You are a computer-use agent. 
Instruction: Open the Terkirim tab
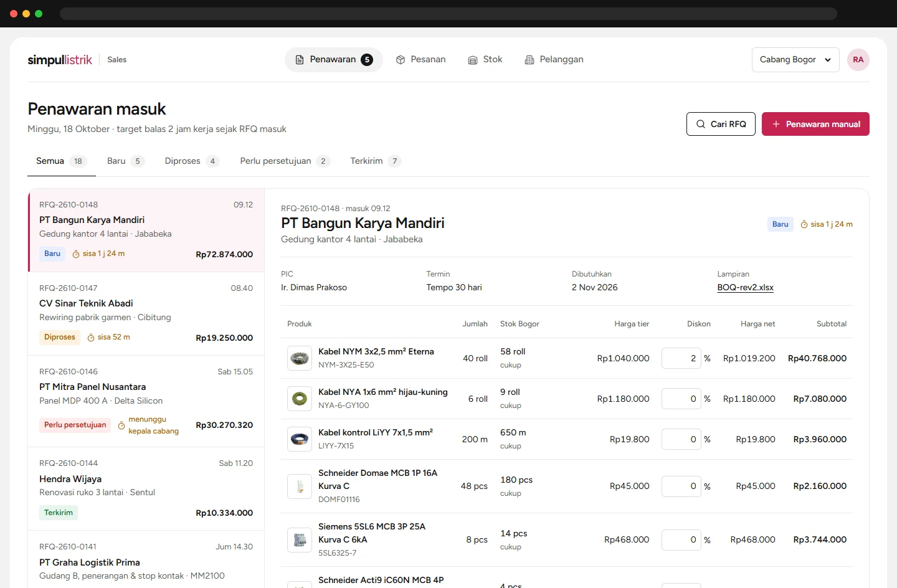(x=376, y=161)
